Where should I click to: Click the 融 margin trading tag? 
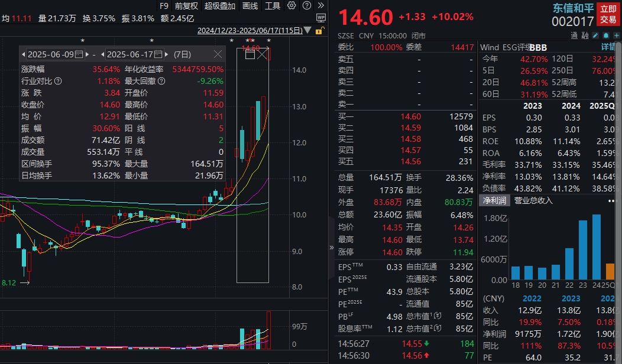585,35
